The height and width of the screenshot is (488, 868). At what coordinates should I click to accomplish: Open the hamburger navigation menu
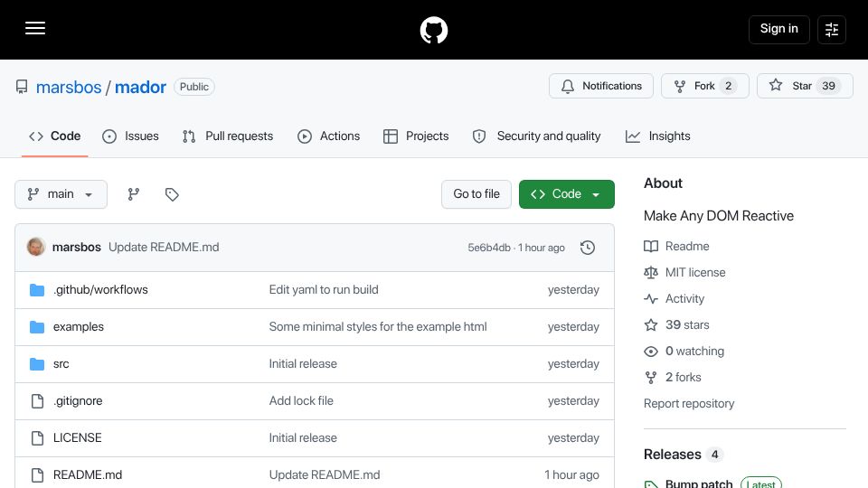(x=35, y=28)
